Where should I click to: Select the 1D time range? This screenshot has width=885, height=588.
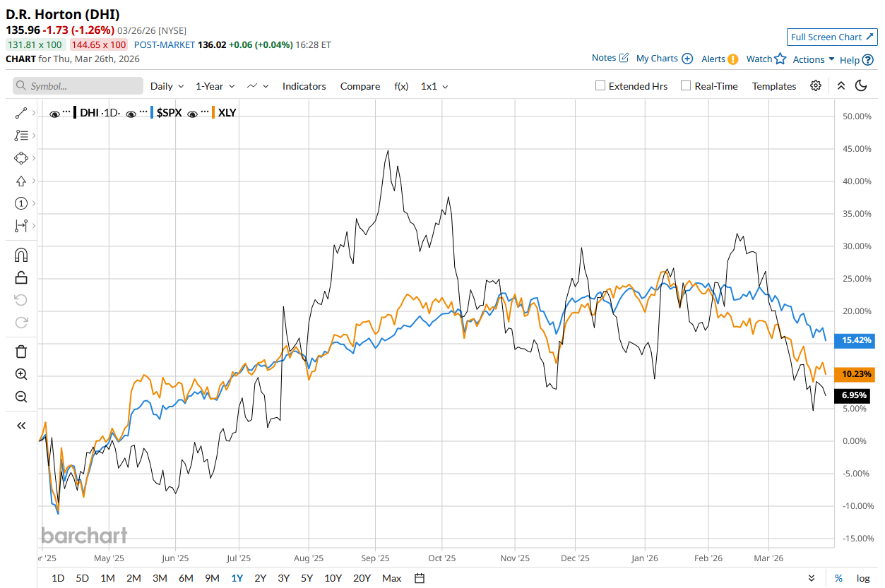tap(58, 578)
